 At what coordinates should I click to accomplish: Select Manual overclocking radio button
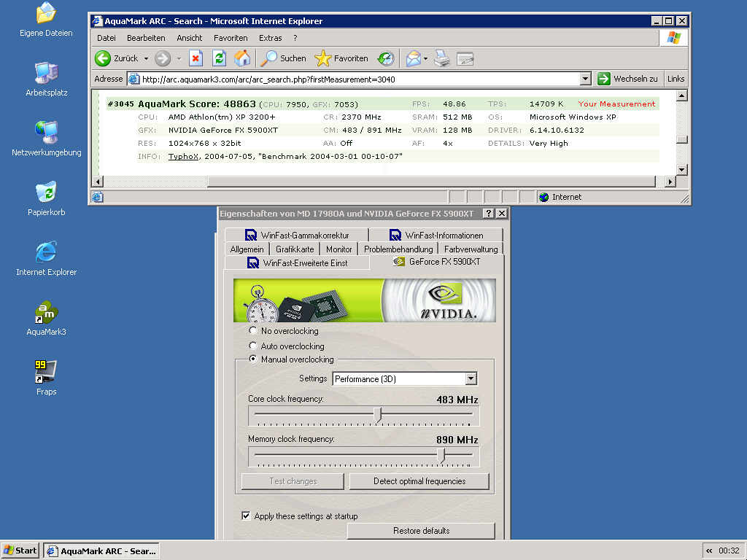[x=253, y=359]
